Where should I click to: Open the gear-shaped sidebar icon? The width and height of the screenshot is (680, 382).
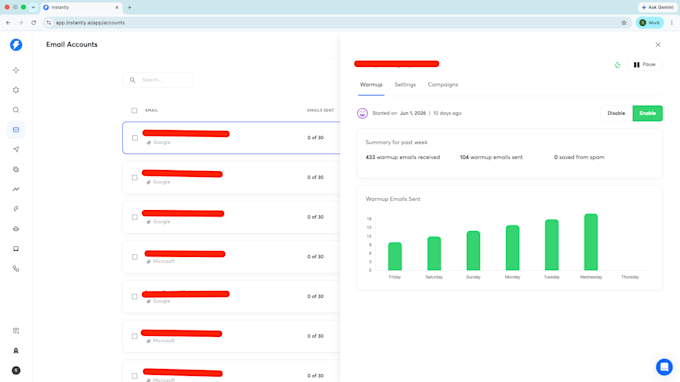tap(16, 90)
